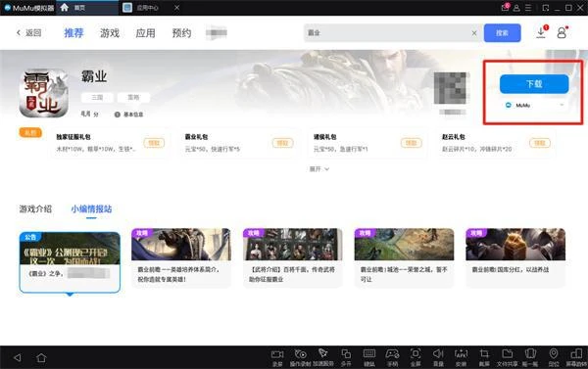Click the title bar profile icon
Viewport: 588px width, 369px height.
516,8
